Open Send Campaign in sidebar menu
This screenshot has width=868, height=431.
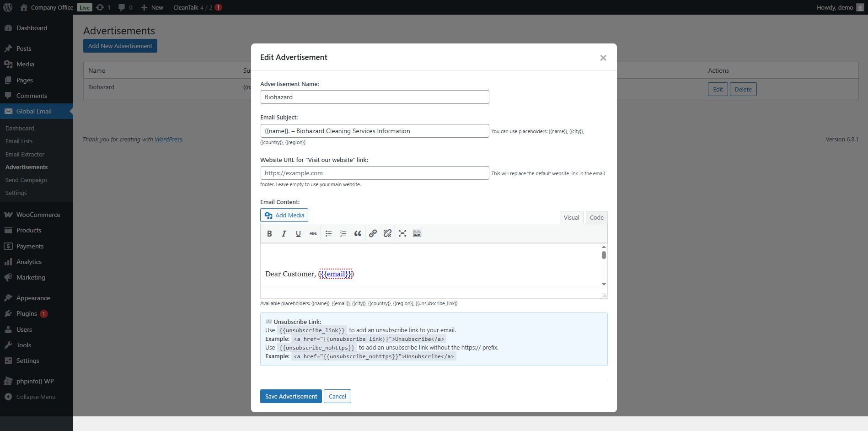click(x=26, y=180)
